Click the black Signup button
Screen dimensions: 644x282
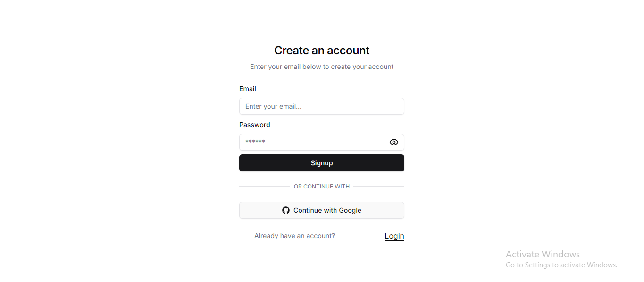coord(322,163)
